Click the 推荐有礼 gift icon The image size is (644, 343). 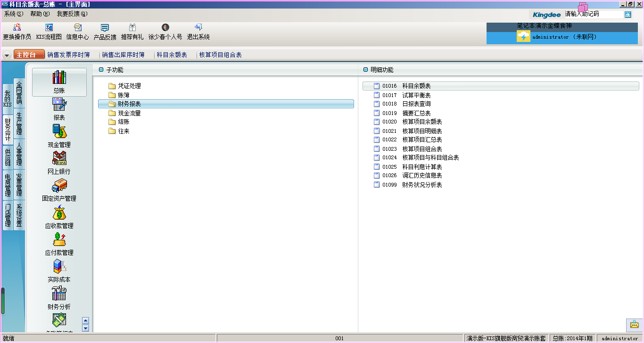132,32
